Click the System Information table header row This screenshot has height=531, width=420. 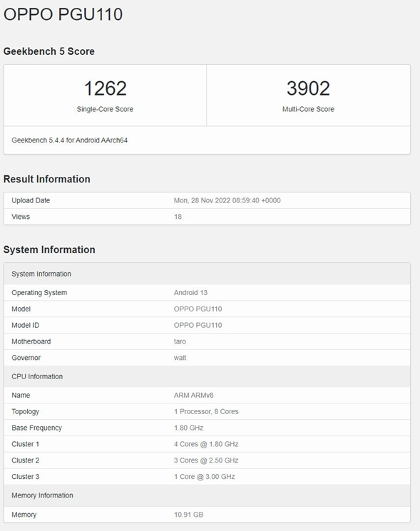[207, 274]
